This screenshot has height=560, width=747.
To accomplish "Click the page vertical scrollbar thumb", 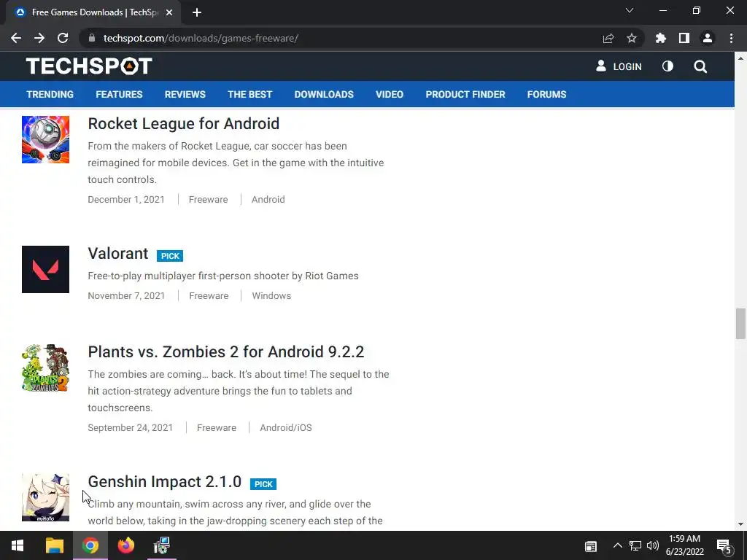I will [740, 324].
